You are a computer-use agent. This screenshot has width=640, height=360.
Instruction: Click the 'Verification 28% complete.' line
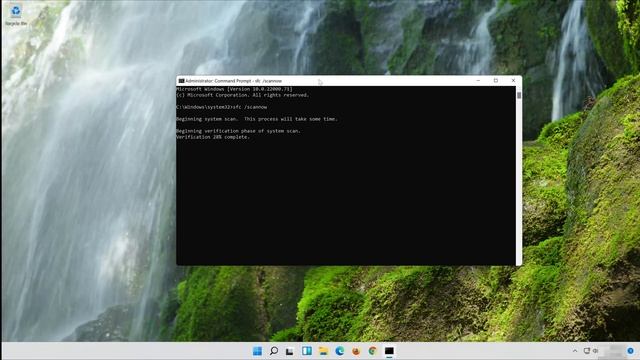point(213,137)
